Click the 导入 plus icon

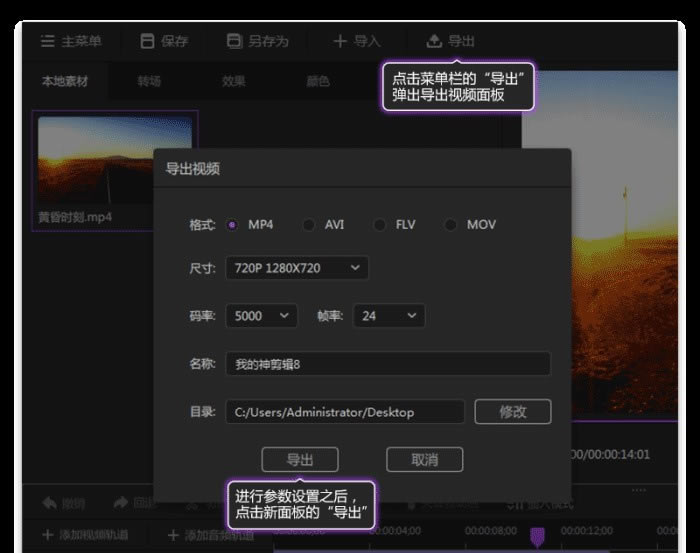340,41
